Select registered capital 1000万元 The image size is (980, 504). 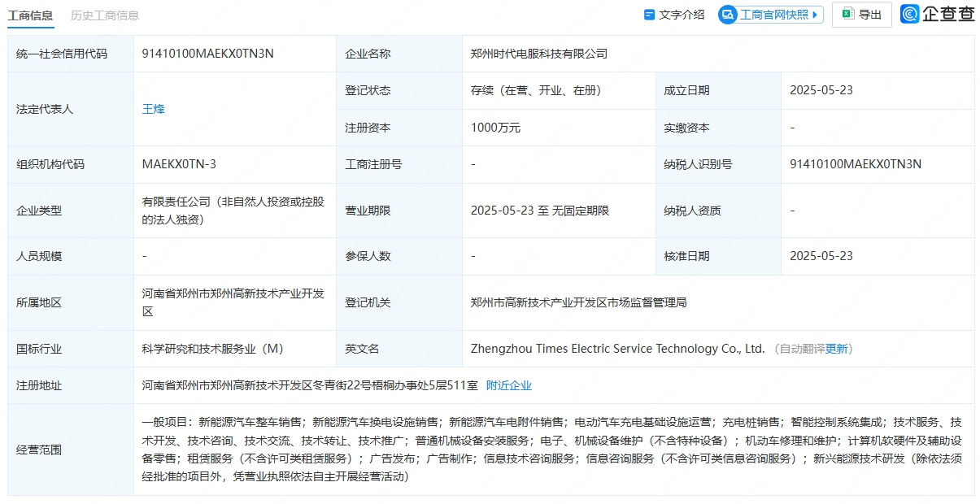495,128
